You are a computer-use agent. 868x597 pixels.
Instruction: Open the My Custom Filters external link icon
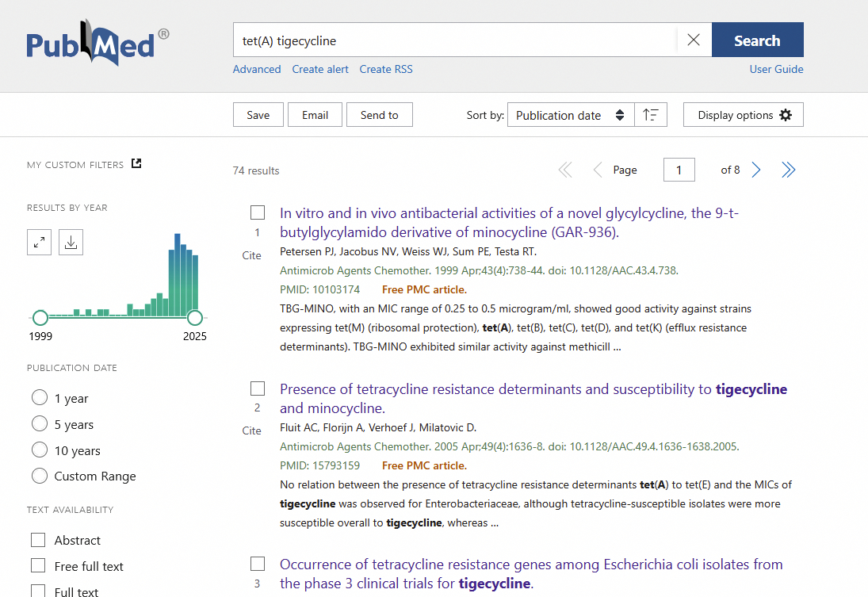pyautogui.click(x=136, y=164)
